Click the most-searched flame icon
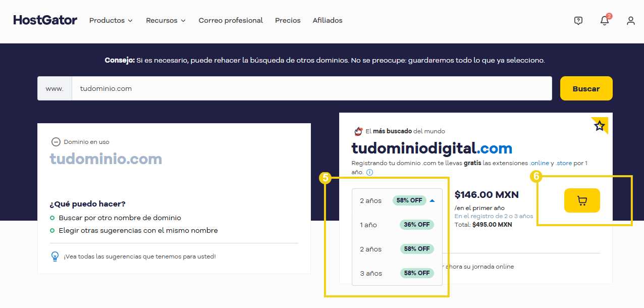The width and height of the screenshot is (644, 308). 358,131
